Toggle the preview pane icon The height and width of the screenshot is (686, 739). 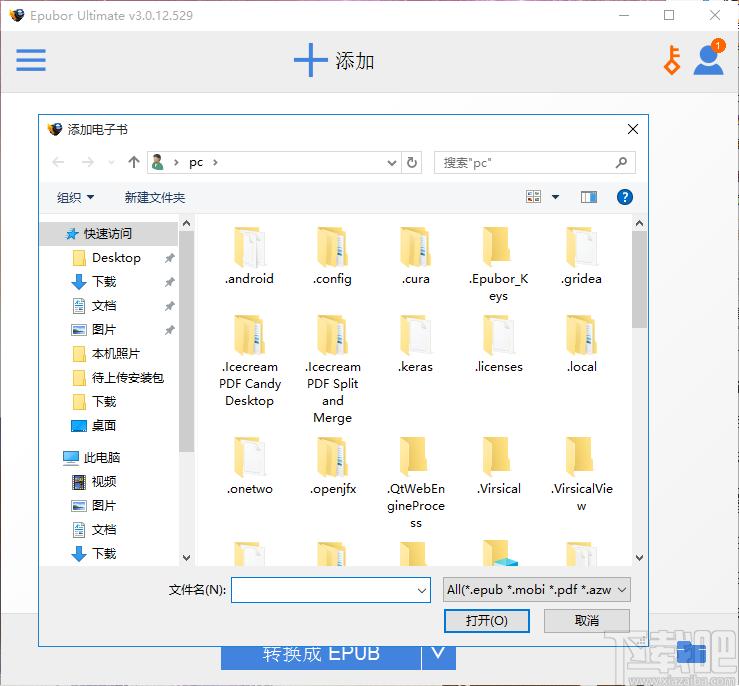[x=588, y=197]
